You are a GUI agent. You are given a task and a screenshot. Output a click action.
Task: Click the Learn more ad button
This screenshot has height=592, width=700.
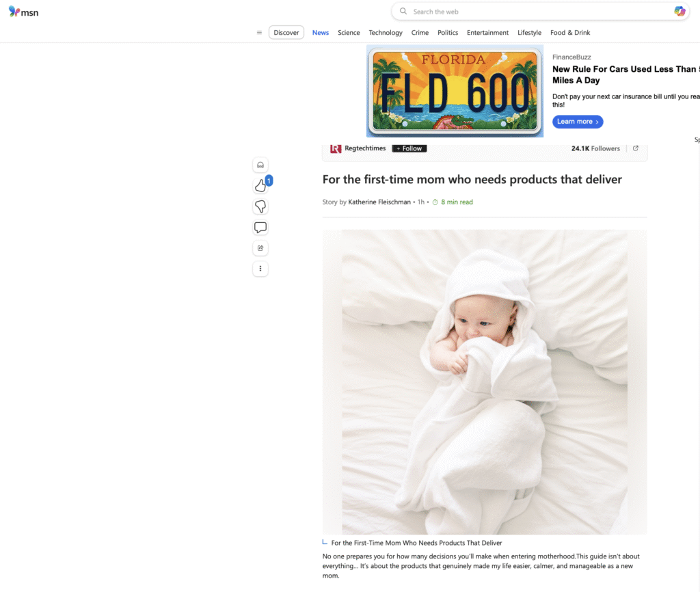578,122
